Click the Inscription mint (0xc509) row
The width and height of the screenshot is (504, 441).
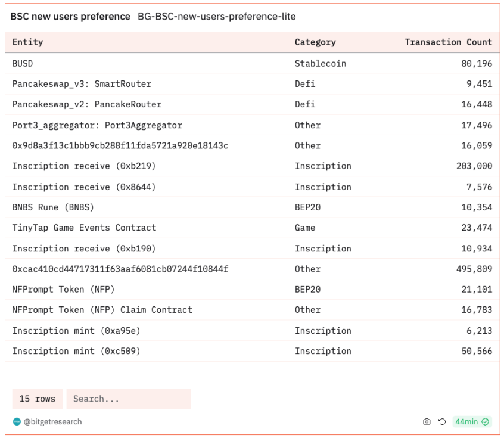[76, 351]
